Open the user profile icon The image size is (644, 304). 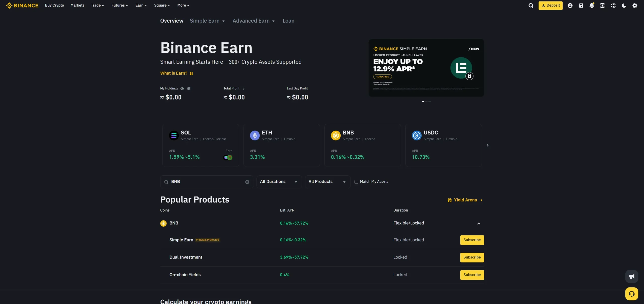coord(570,5)
